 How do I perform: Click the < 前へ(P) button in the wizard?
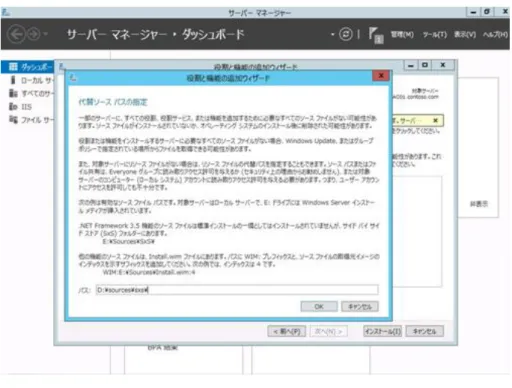(x=287, y=331)
